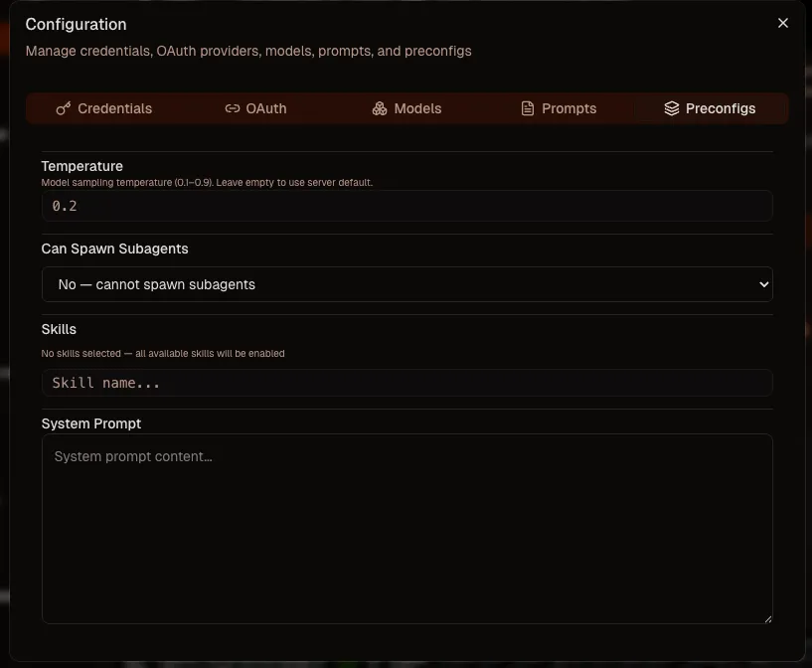
Task: Click 'Model sampling temperature' help text
Action: pos(207,182)
